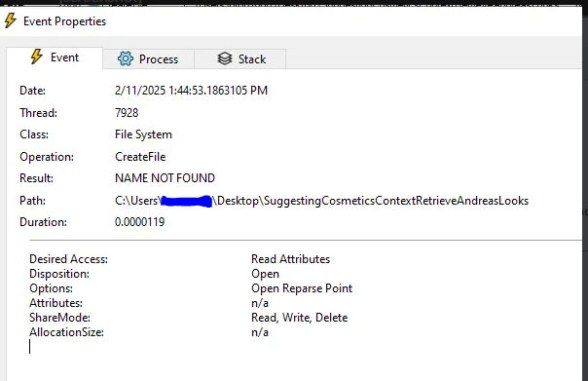The width and height of the screenshot is (588, 381).
Task: Click the Disposition: label
Action: (59, 274)
